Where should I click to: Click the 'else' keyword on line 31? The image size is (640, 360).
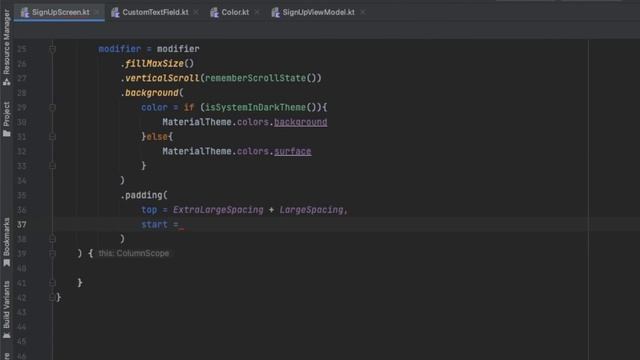pos(157,137)
